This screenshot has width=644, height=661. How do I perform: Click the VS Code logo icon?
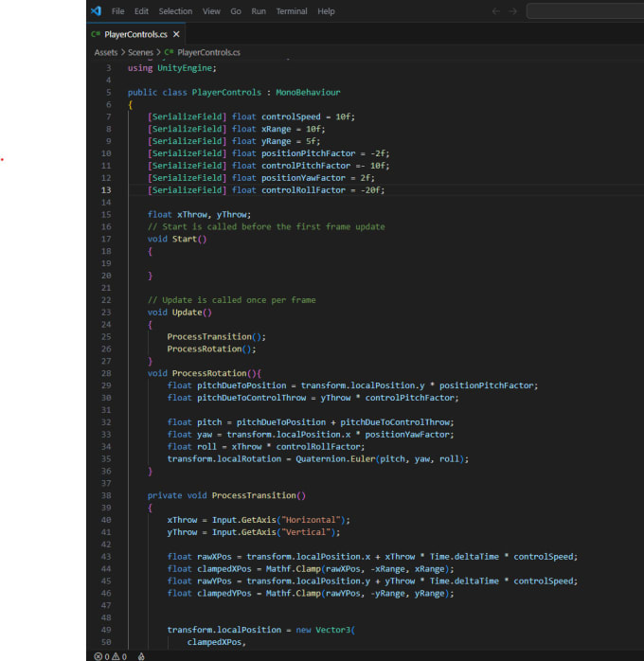(97, 11)
